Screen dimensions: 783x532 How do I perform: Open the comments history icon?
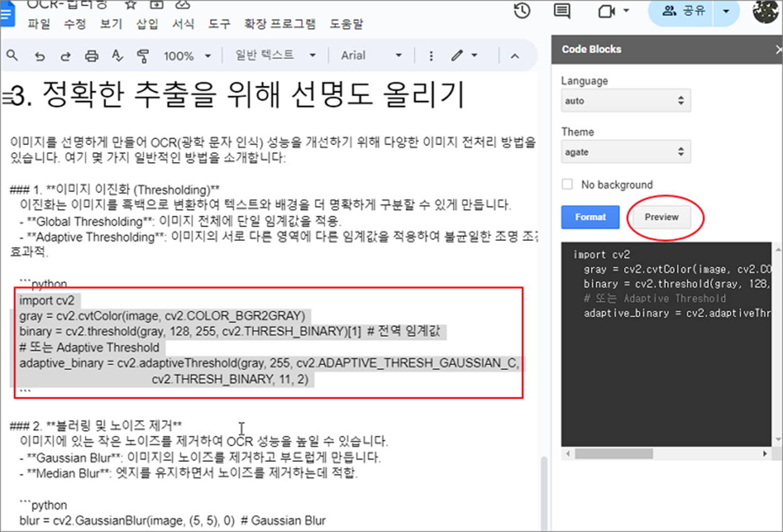563,11
